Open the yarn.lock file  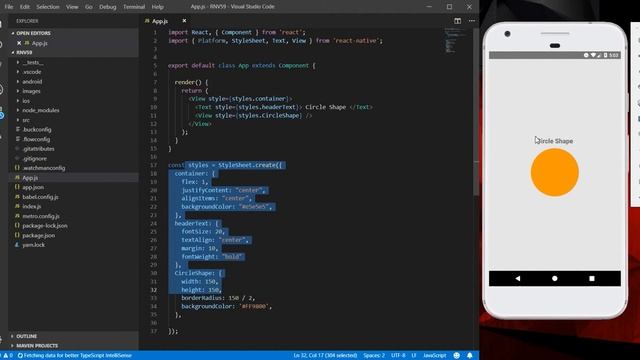33,245
